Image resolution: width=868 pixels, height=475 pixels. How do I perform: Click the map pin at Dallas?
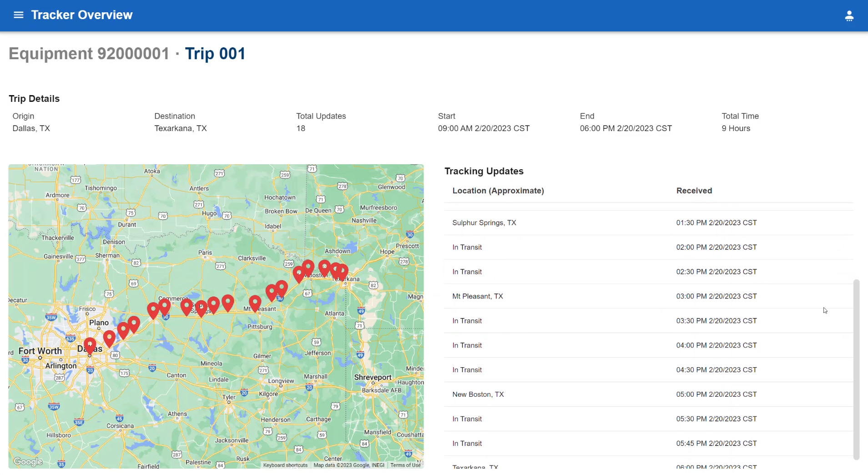point(90,345)
